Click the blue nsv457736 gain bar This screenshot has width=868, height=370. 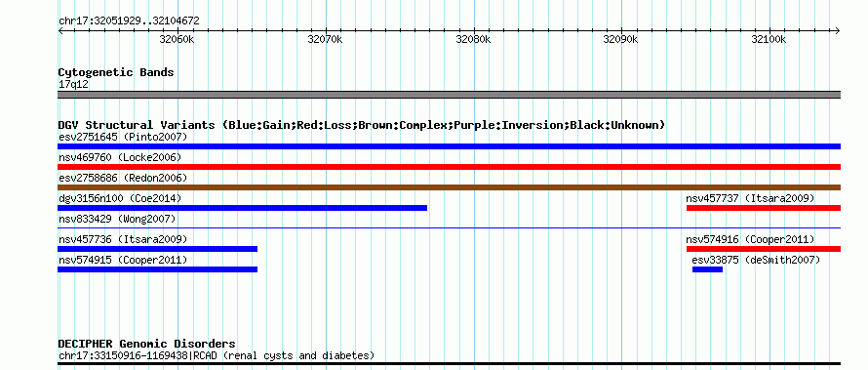tap(157, 249)
